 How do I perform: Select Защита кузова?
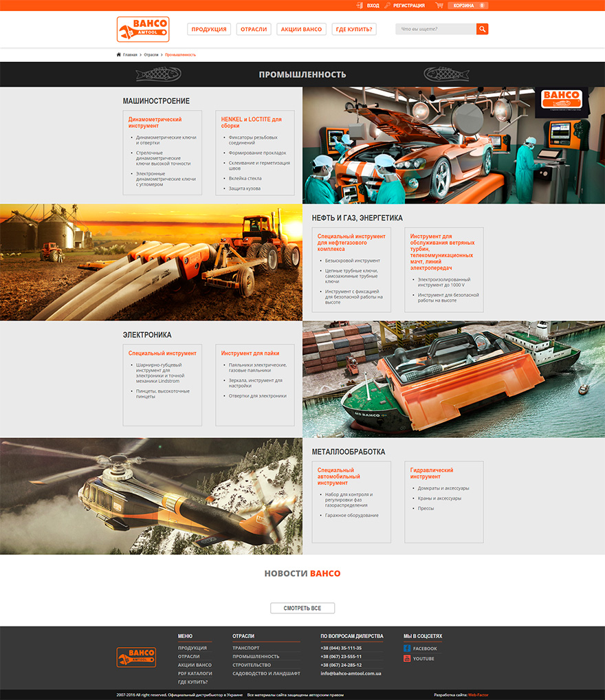(244, 189)
